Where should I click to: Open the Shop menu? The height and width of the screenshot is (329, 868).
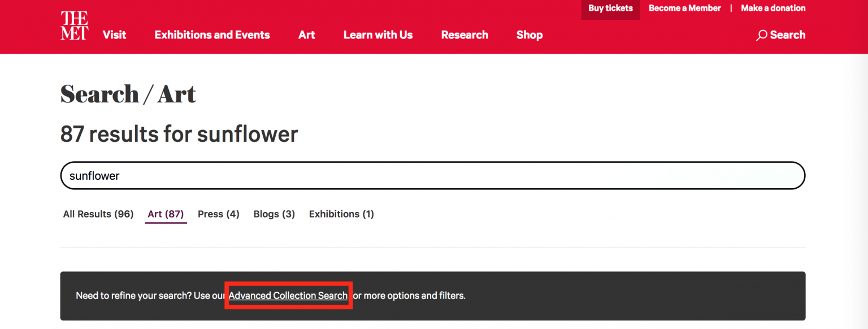point(529,34)
